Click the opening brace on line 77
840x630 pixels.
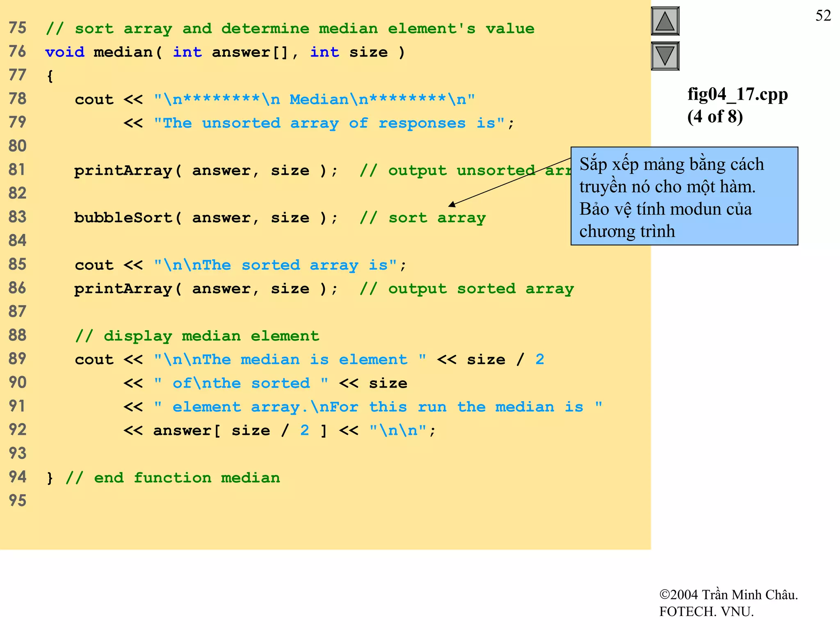click(50, 76)
